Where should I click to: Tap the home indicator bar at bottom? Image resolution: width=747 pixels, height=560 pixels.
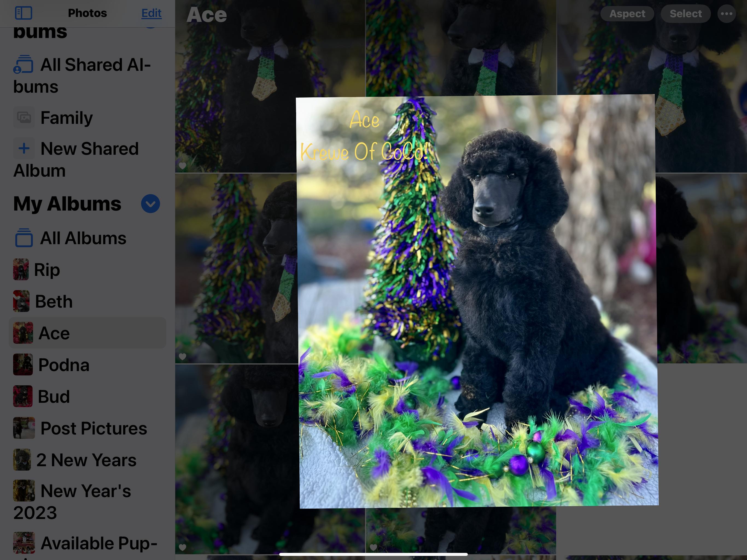[373, 554]
